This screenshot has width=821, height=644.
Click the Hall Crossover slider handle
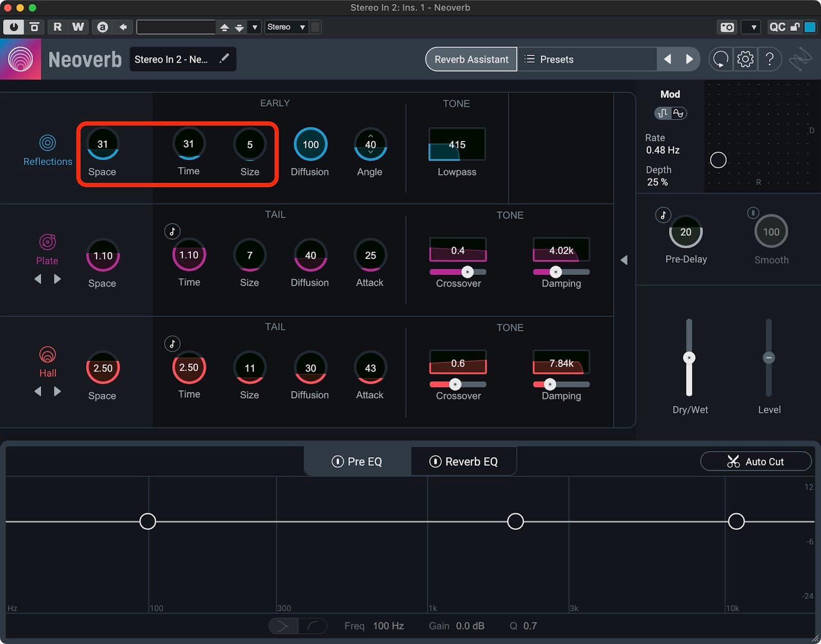point(455,384)
